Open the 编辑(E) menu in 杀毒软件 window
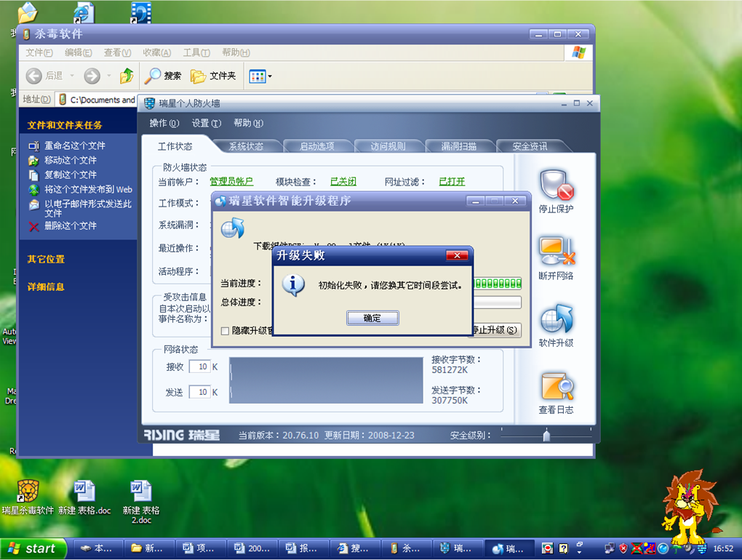Screen dimensions: 742x560 coord(79,52)
